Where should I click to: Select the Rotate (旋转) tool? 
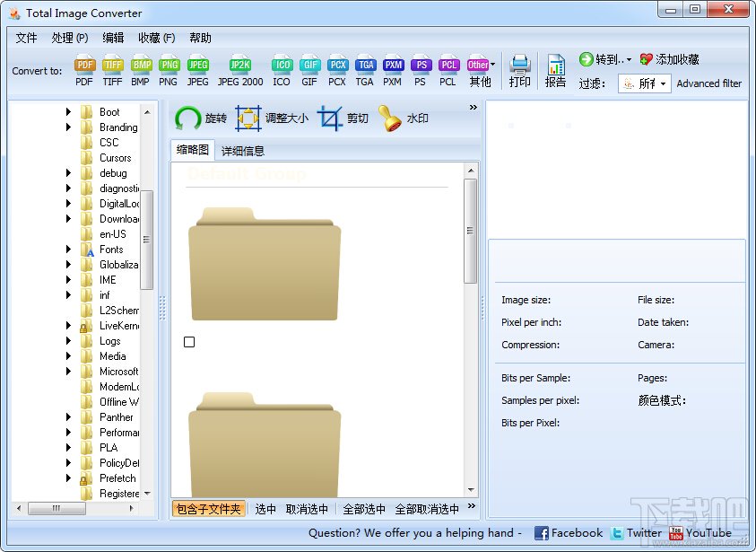pyautogui.click(x=201, y=118)
